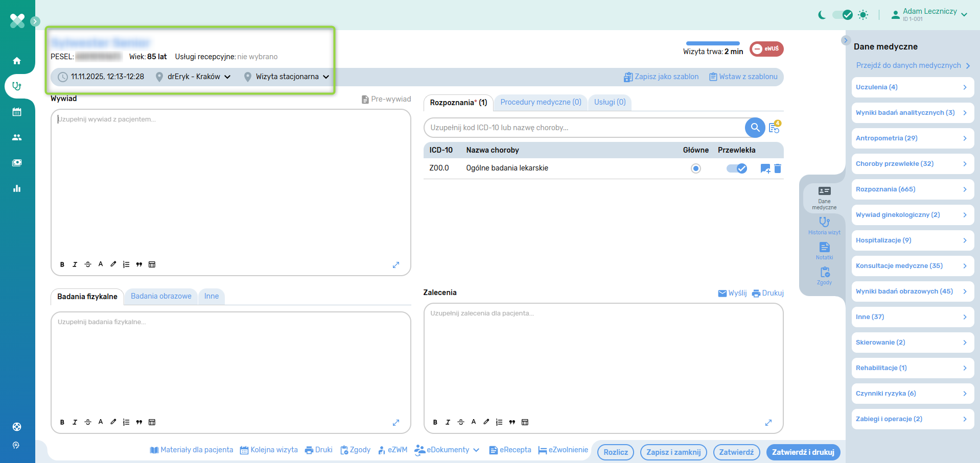Open Historia wizyt side panel
Image resolution: width=980 pixels, height=463 pixels.
824,226
